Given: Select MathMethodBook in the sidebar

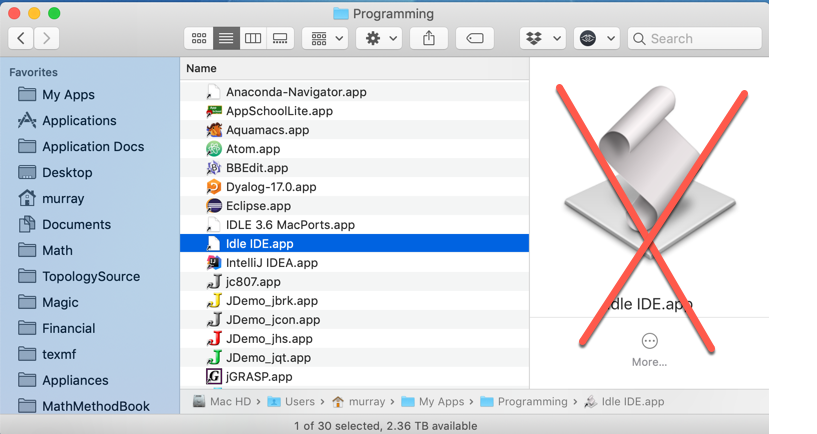Looking at the screenshot, I should [x=83, y=406].
